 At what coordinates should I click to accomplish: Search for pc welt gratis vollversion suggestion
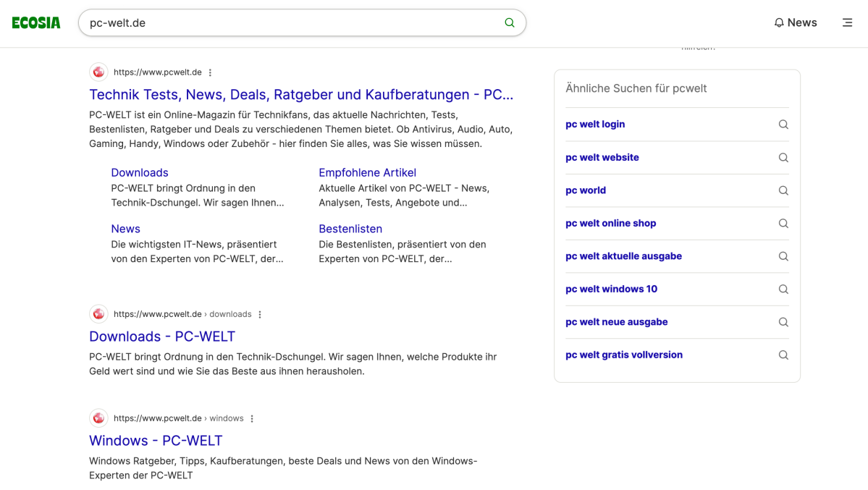[x=624, y=355]
